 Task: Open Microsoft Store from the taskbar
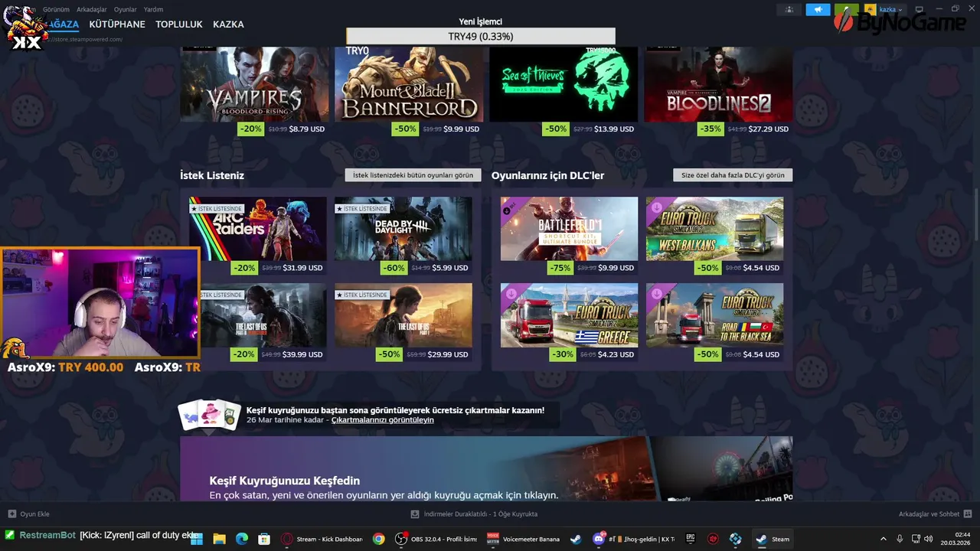click(x=264, y=539)
